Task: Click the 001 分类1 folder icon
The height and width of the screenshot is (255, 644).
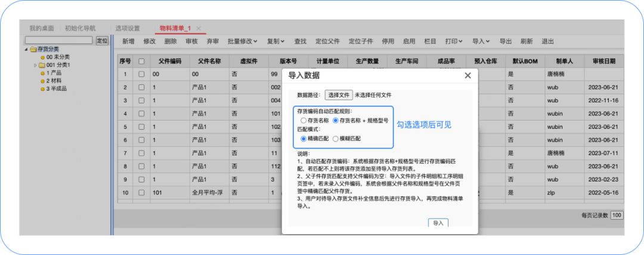Action: coord(42,65)
